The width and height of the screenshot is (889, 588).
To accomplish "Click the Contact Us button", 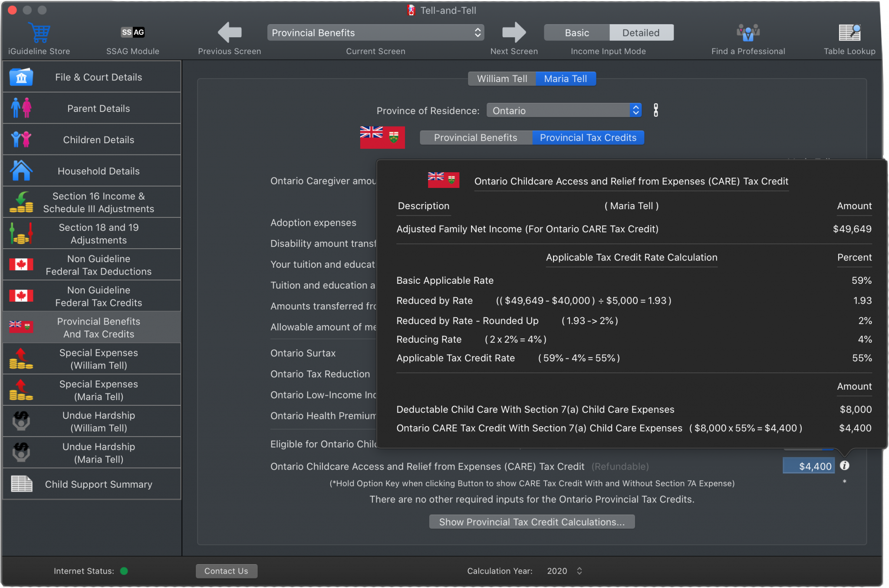I will [226, 571].
